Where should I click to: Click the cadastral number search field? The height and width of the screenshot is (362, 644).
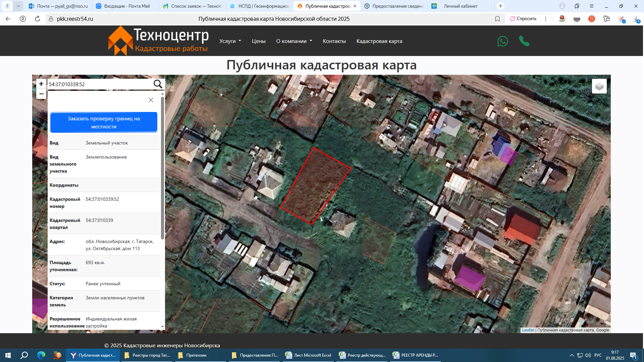(100, 84)
